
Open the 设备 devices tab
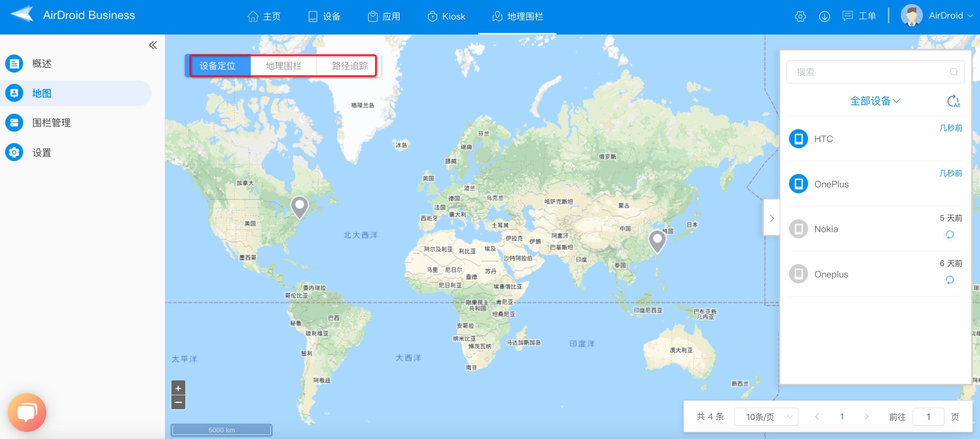pos(324,16)
